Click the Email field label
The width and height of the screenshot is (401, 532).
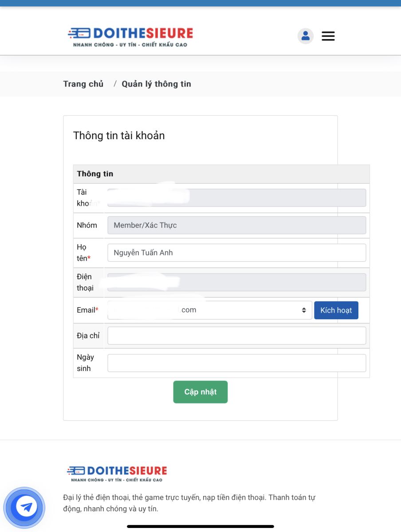[87, 310]
